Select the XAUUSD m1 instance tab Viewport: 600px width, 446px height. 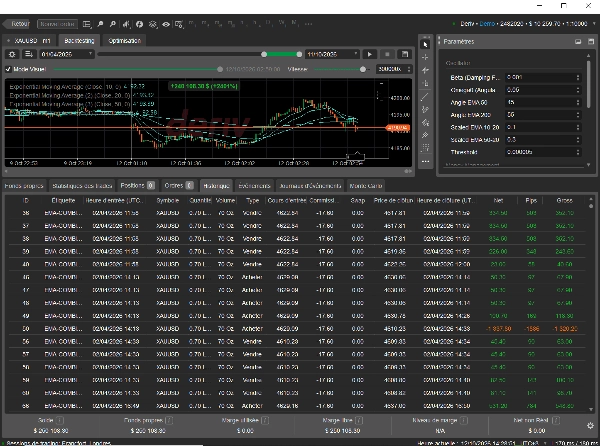[29, 41]
